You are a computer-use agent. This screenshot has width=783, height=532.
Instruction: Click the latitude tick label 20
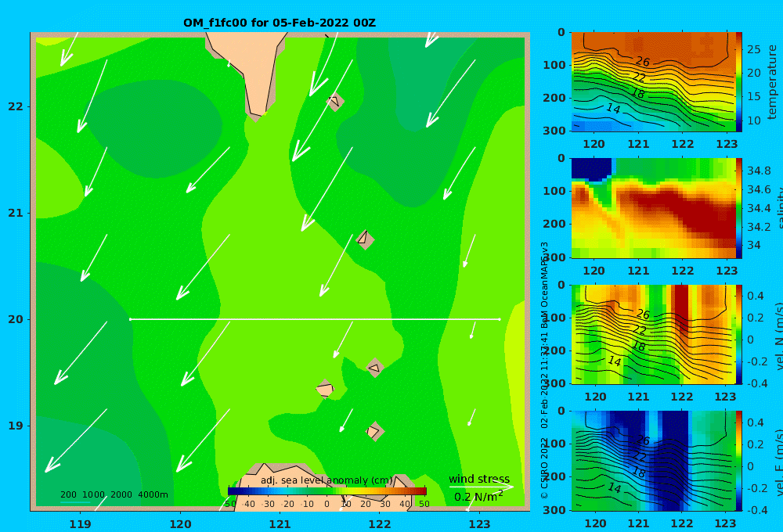(x=16, y=319)
